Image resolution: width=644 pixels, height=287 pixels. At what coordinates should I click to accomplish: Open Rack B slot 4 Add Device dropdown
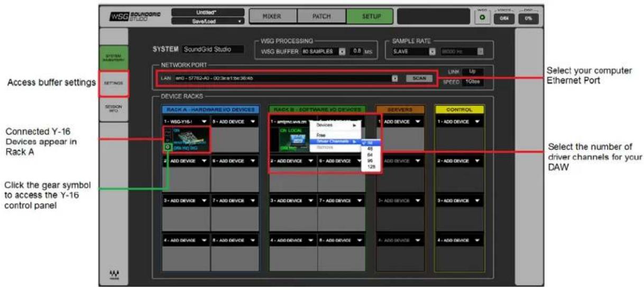(x=293, y=241)
